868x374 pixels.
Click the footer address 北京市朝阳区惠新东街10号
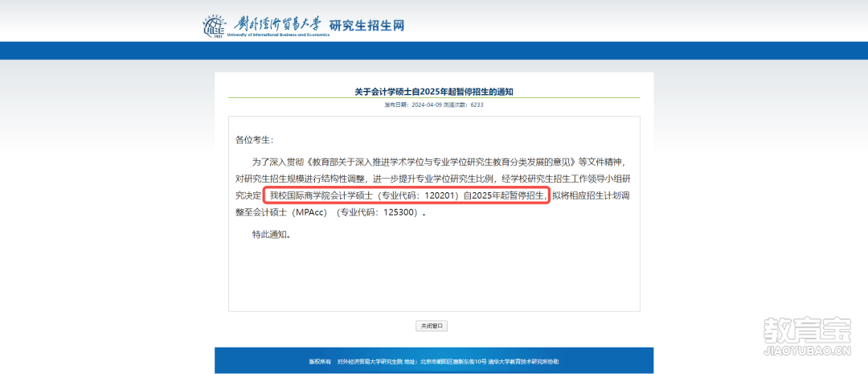452,361
